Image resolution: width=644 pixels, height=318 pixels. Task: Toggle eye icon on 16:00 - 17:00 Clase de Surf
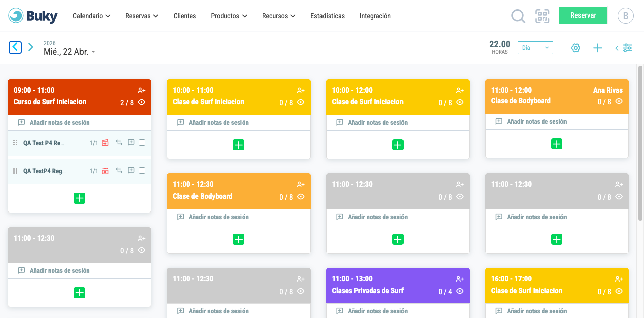(619, 291)
